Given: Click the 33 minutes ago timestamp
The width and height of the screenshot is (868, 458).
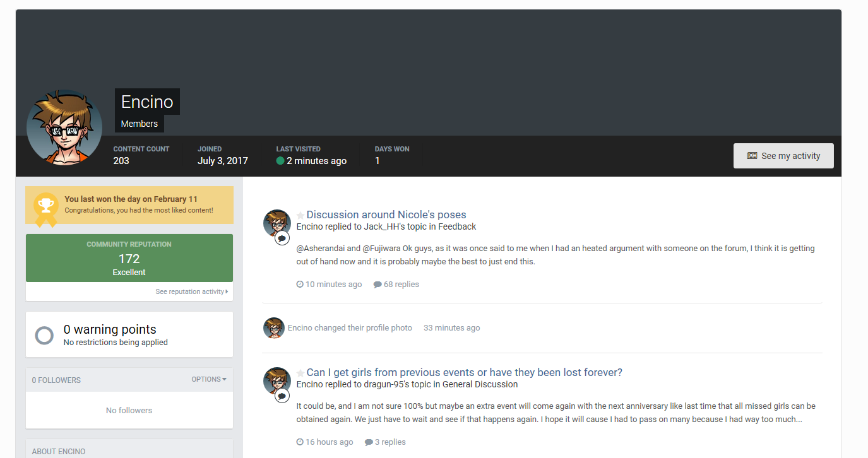Looking at the screenshot, I should pos(451,328).
